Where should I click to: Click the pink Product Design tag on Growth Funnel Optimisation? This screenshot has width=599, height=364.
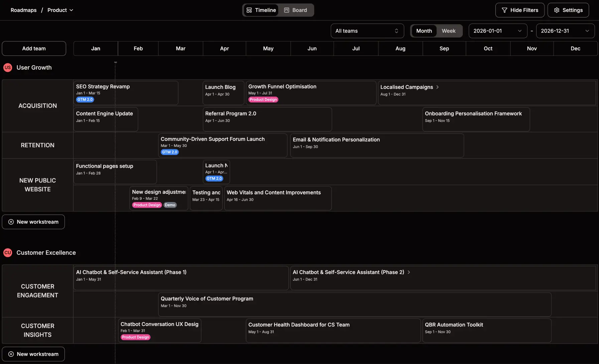[x=263, y=99]
